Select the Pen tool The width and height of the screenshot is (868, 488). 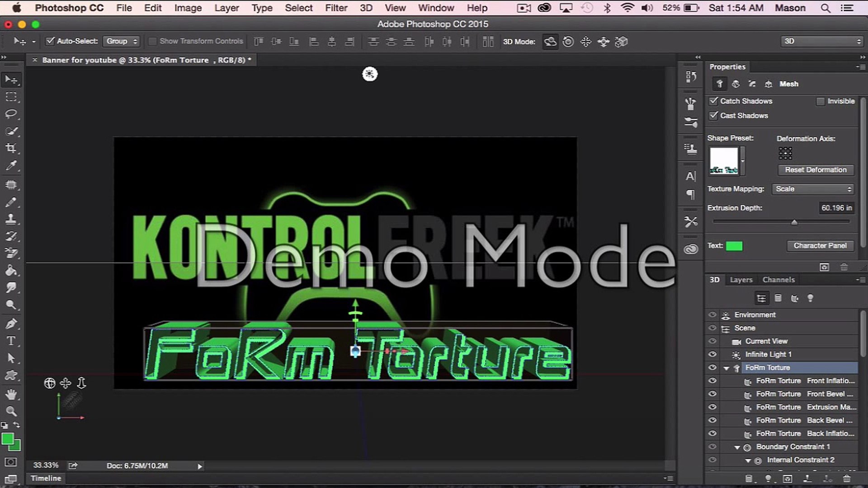11,324
